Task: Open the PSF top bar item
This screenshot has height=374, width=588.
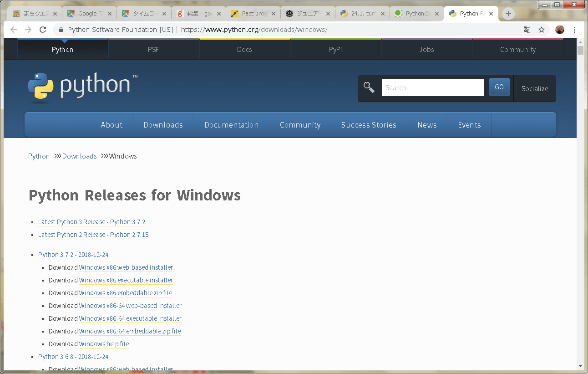Action: [x=153, y=49]
